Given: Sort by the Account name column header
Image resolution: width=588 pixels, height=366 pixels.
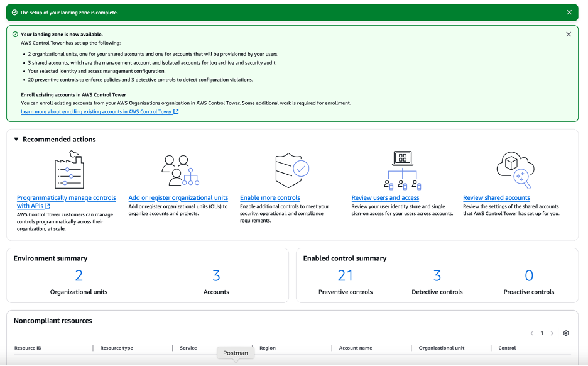Looking at the screenshot, I should pos(356,348).
